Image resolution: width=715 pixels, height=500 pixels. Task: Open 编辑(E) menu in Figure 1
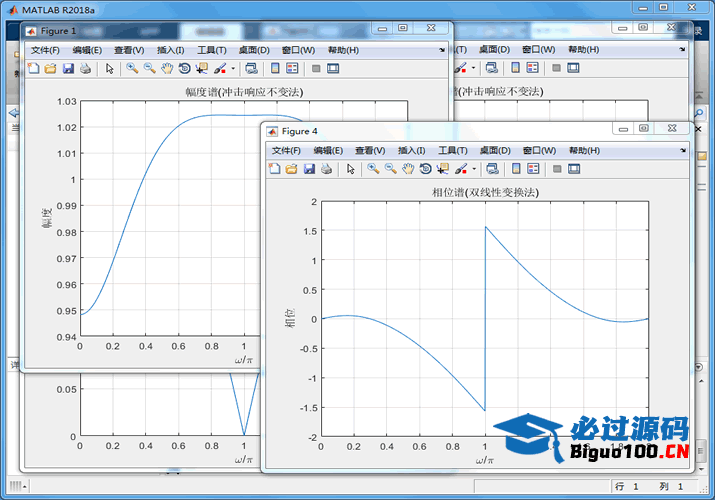point(87,50)
